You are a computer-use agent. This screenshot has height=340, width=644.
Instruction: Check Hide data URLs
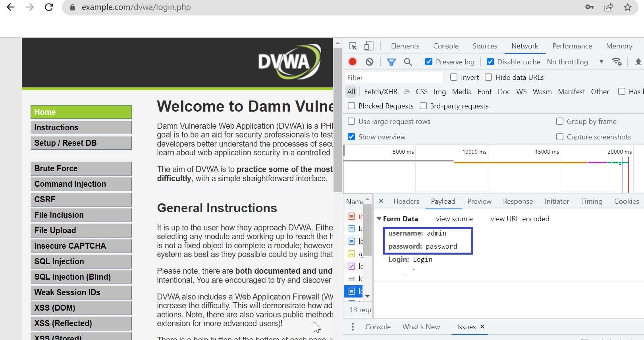tap(488, 77)
